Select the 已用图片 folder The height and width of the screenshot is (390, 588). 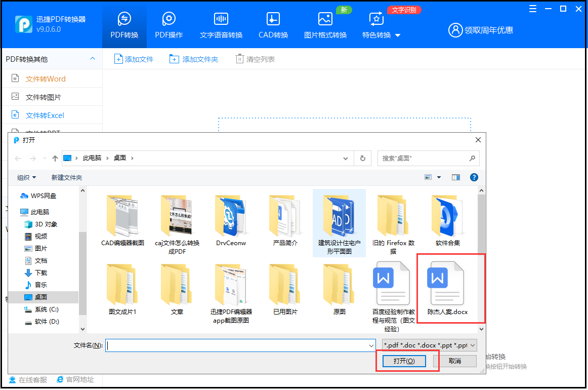pos(285,289)
